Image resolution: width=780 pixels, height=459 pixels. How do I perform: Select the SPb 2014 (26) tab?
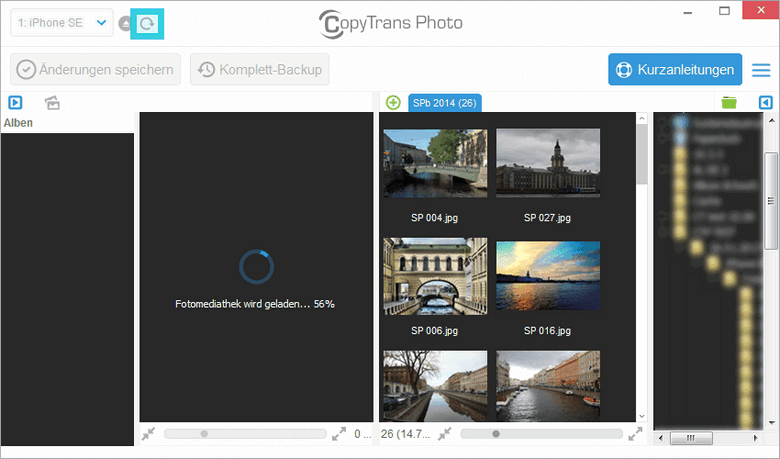(445, 103)
